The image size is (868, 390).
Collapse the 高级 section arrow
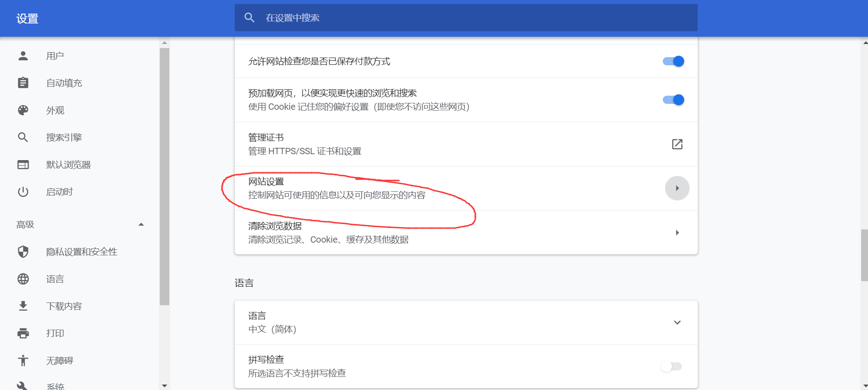(141, 224)
